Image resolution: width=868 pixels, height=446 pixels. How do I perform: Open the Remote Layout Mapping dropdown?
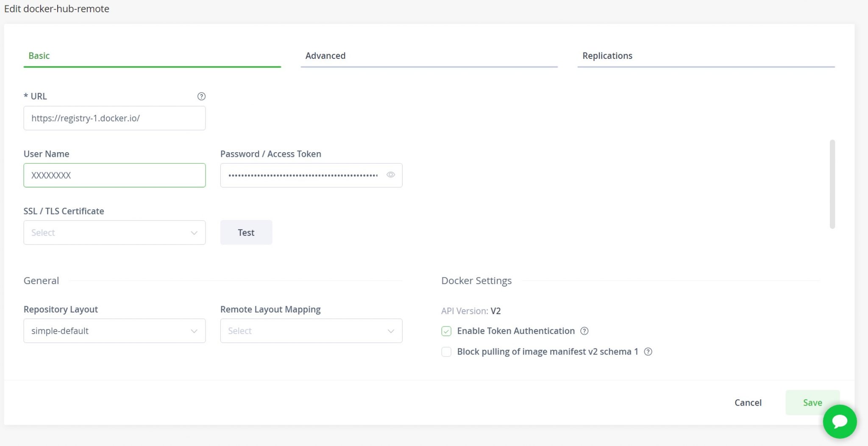311,331
